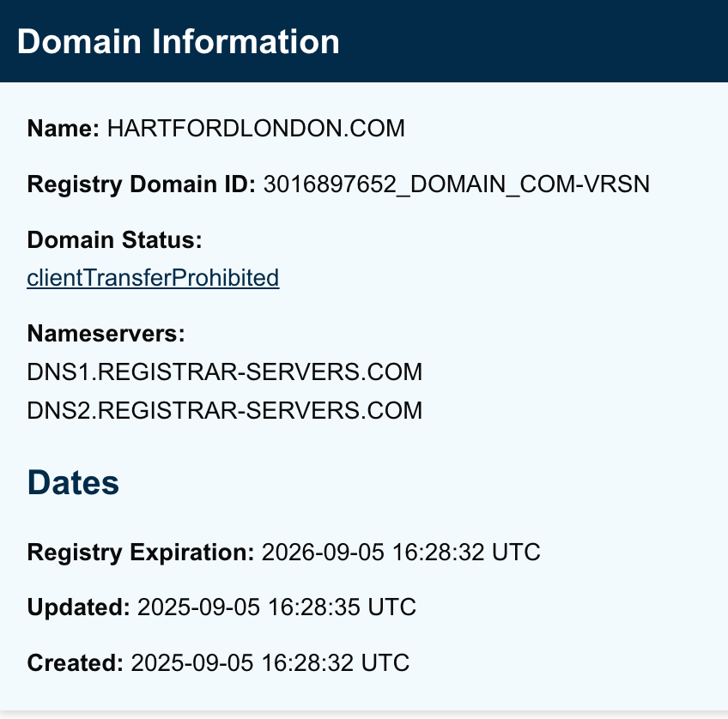Click the HARTFORDLONDON.COM domain name text

click(256, 129)
